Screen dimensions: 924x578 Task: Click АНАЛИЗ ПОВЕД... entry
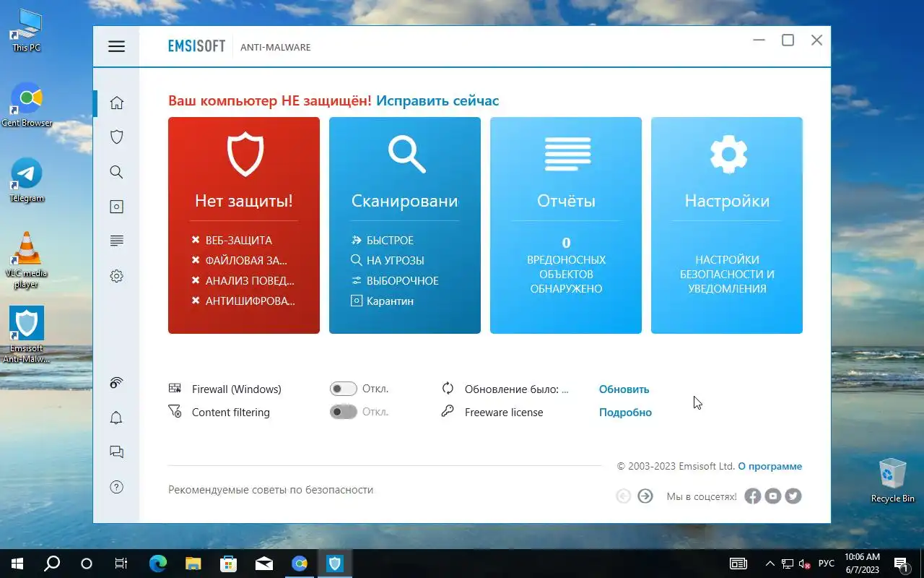tap(243, 280)
